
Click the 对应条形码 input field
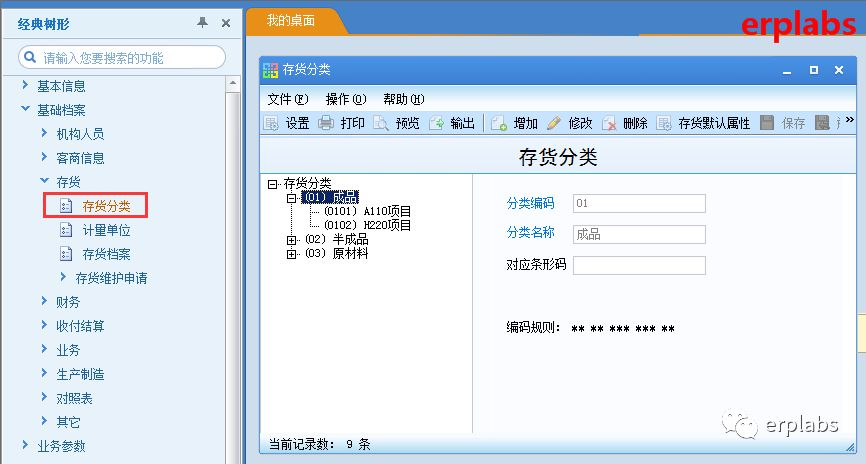[x=639, y=265]
